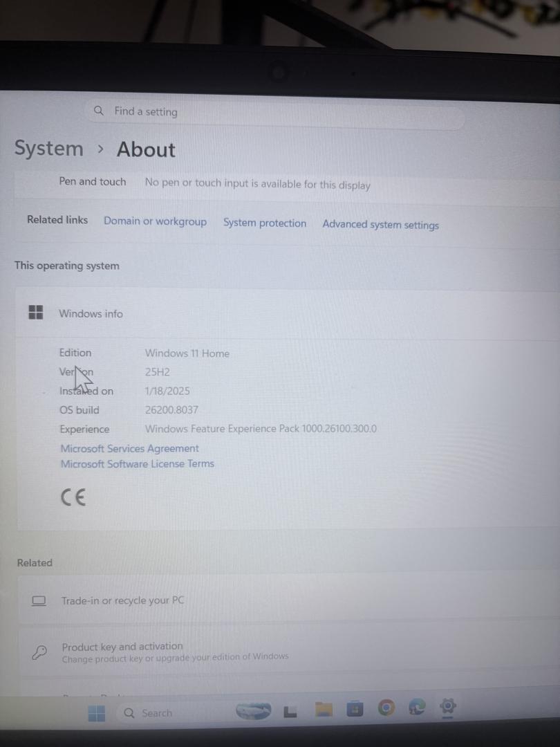Go back to System in breadcrumb
The image size is (560, 747).
[x=48, y=148]
